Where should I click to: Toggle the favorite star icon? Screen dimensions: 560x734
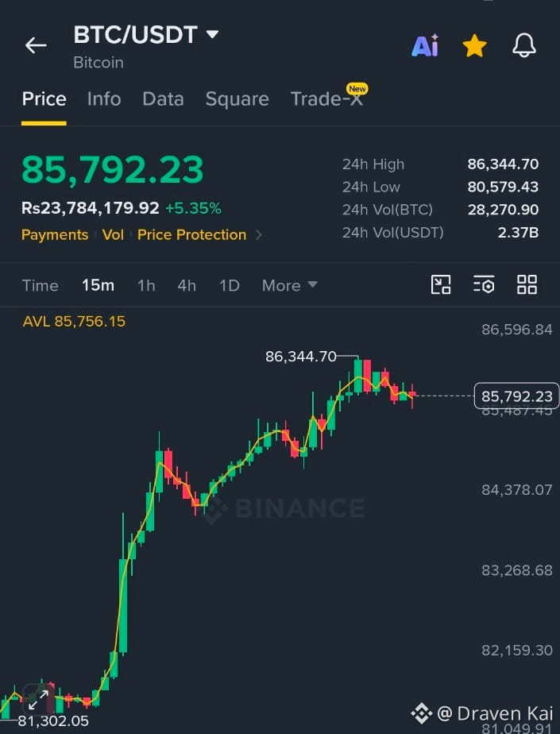coord(474,45)
